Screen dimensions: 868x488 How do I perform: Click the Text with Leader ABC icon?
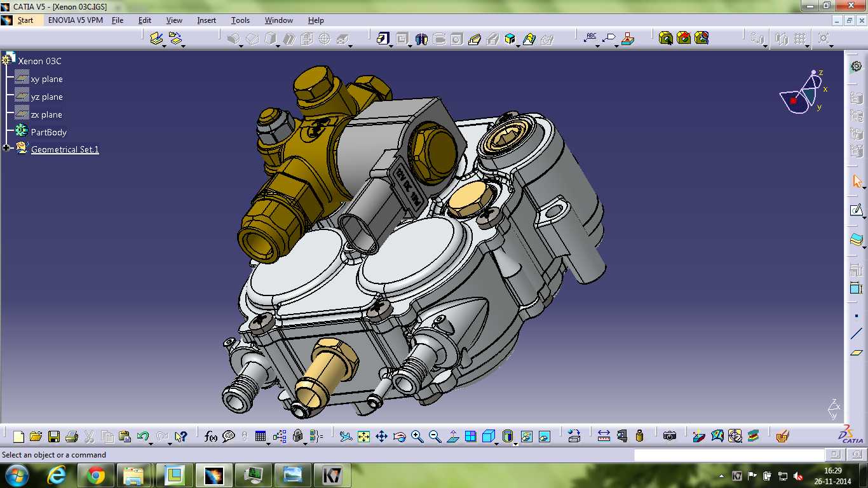tap(591, 37)
